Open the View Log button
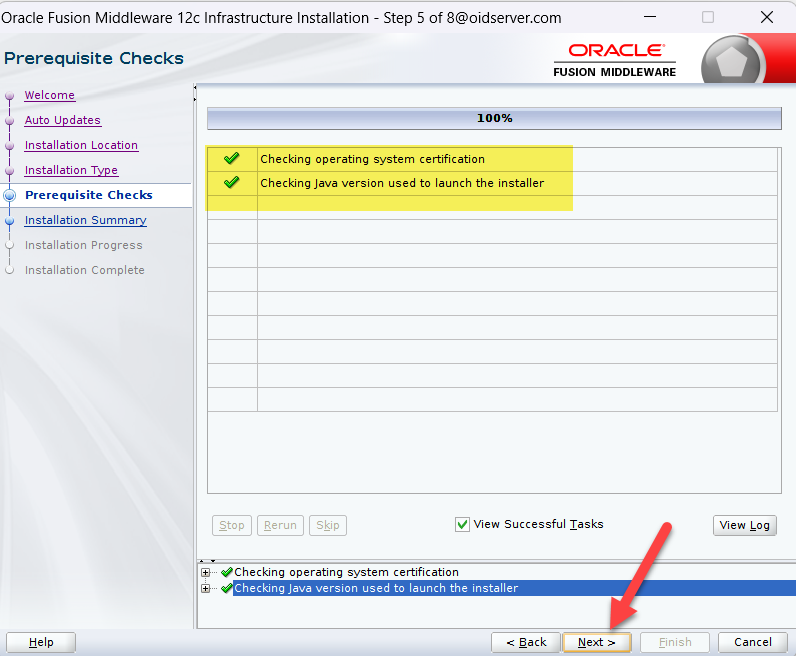Viewport: 796px width, 656px height. pos(745,526)
